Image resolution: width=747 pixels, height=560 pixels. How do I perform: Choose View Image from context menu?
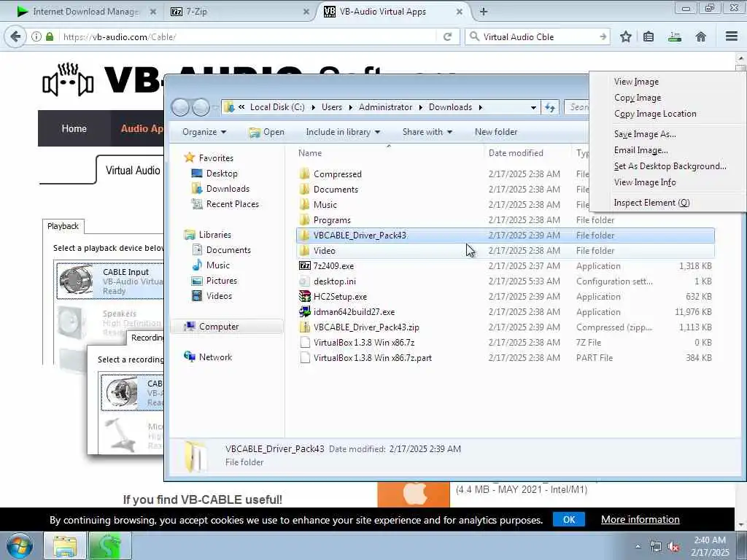point(636,82)
